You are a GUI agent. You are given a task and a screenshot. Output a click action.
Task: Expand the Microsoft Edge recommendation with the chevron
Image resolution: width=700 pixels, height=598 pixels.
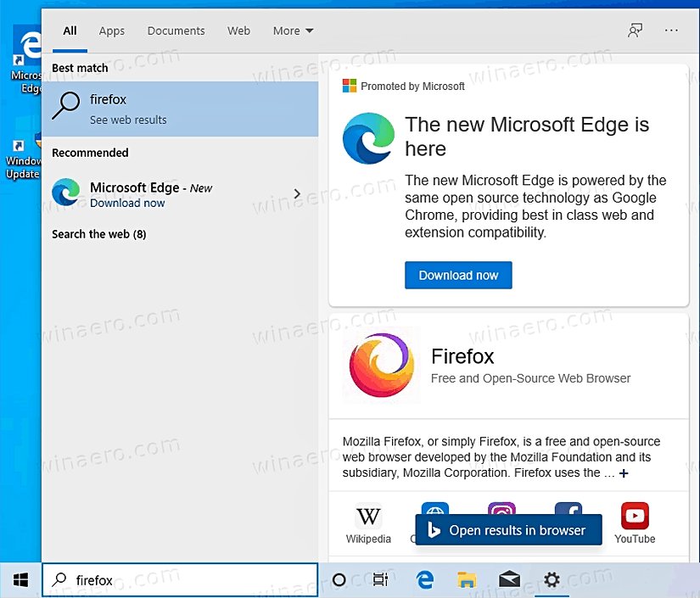pos(296,193)
